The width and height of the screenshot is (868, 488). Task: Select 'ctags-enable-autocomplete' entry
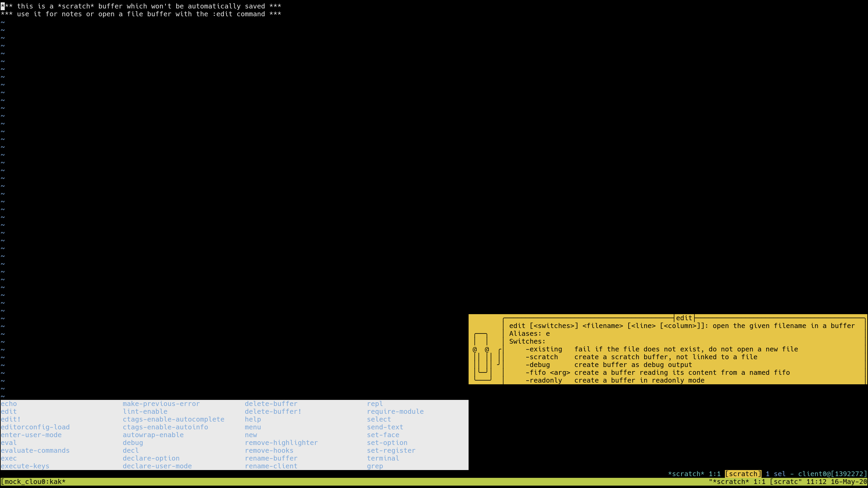tap(174, 419)
